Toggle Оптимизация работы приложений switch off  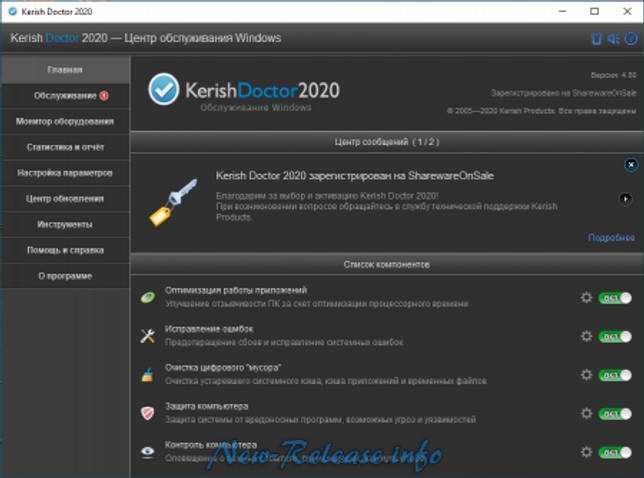pyautogui.click(x=615, y=298)
